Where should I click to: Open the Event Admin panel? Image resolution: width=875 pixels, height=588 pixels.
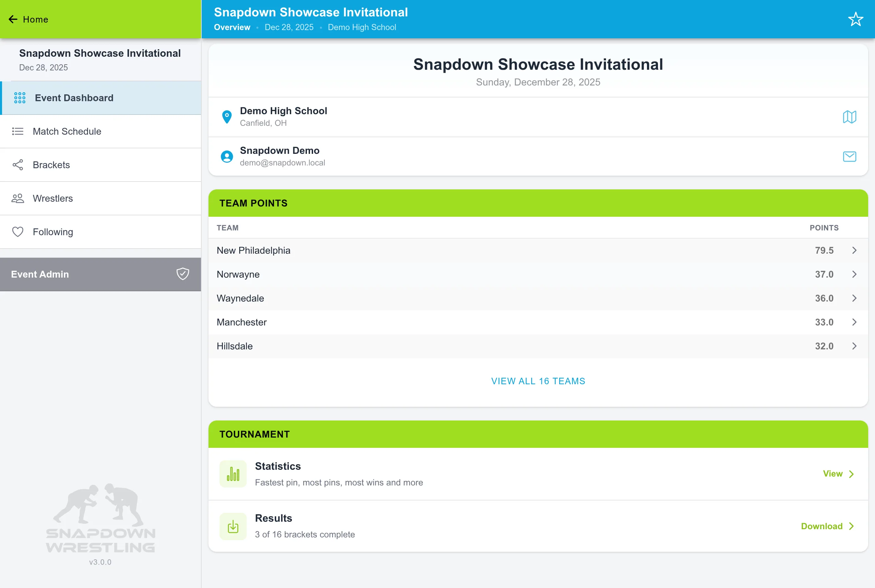click(100, 274)
